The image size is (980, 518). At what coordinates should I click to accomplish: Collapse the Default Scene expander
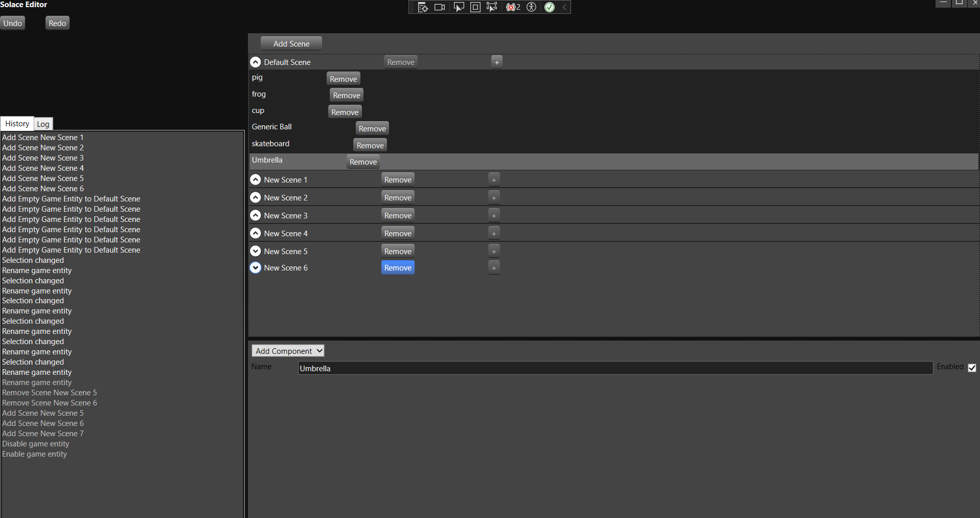pyautogui.click(x=256, y=62)
